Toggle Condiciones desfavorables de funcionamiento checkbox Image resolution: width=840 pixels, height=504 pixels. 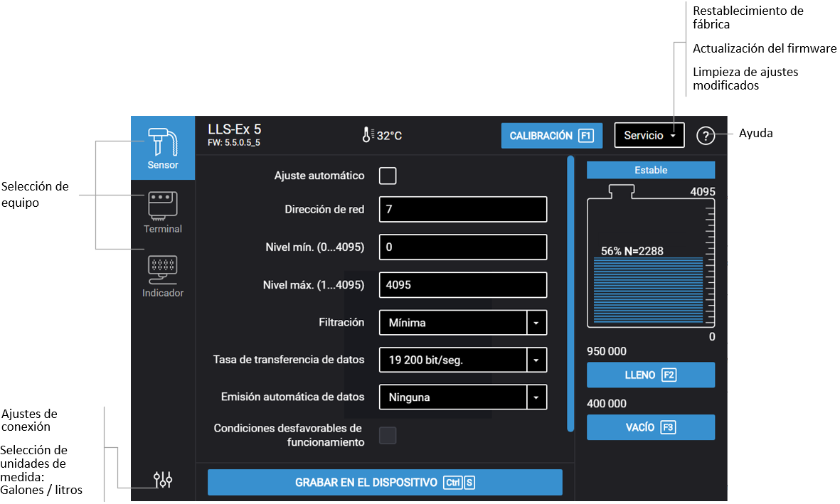388,436
